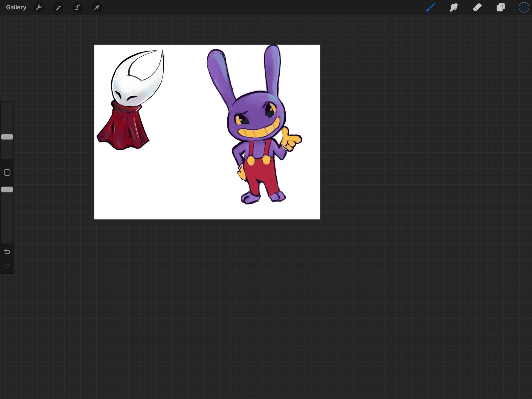532x399 pixels.
Task: Activate the Selection S-shaped tool
Action: [77, 7]
